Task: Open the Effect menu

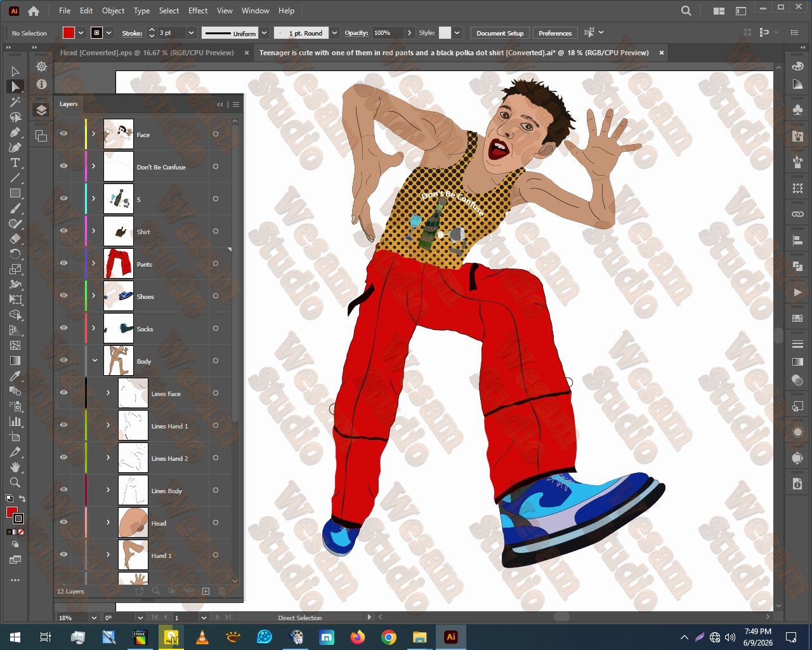Action: (198, 11)
